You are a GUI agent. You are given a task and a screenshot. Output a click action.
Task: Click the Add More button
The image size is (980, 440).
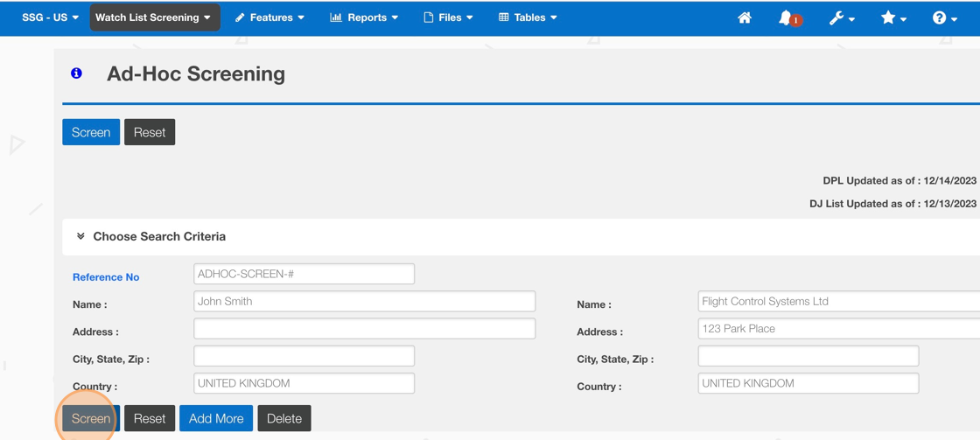pyautogui.click(x=216, y=418)
